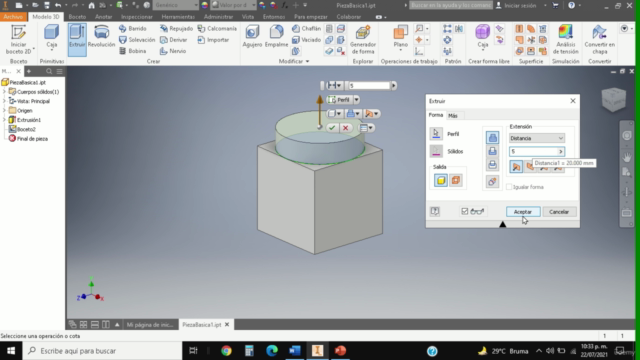Click the Sólidos selector in Extruir dialog
This screenshot has width=640, height=360.
coord(436,151)
